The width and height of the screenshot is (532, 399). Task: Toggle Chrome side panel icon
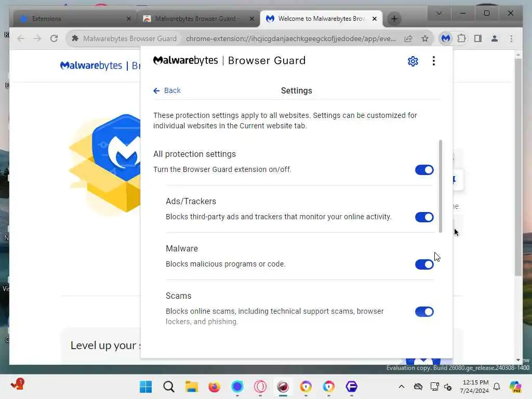click(x=478, y=38)
